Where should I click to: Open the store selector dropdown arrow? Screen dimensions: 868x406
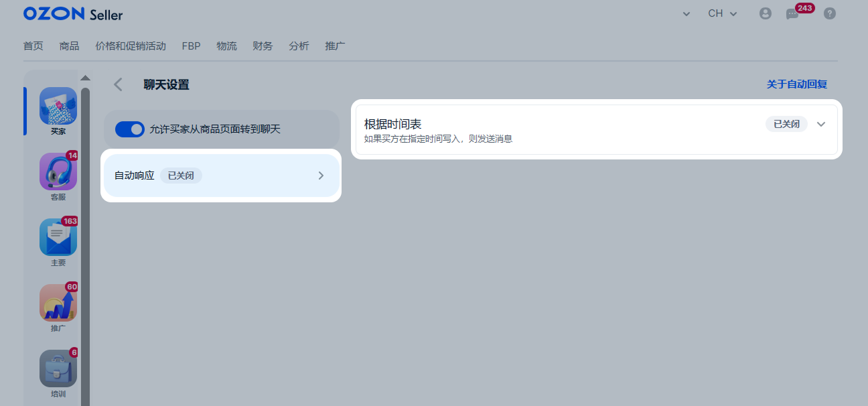686,14
